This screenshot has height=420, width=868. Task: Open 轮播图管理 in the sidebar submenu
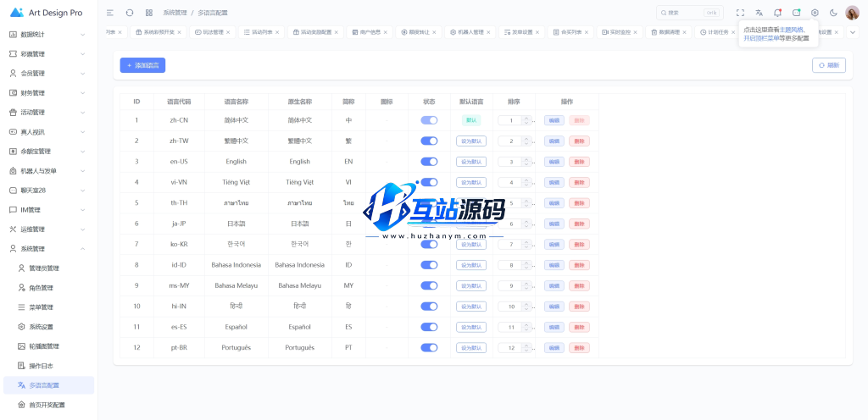coord(48,346)
